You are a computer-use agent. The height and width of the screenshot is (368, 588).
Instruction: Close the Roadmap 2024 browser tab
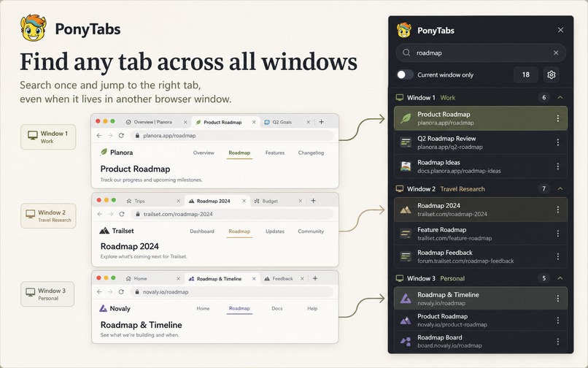pos(244,201)
